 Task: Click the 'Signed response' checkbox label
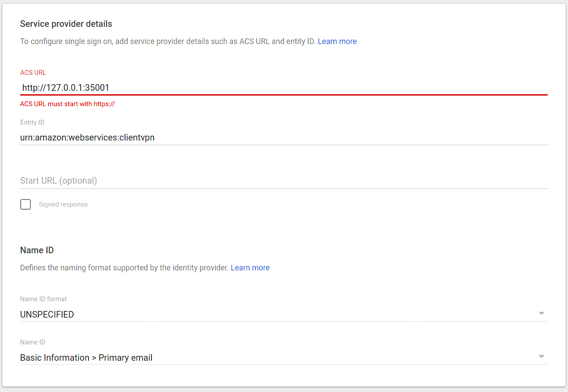(x=63, y=204)
